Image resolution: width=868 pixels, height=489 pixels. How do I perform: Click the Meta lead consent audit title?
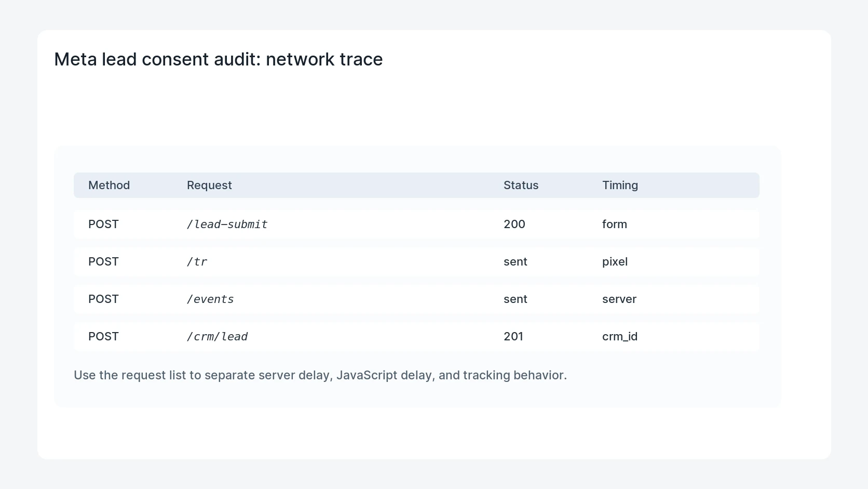pyautogui.click(x=219, y=59)
